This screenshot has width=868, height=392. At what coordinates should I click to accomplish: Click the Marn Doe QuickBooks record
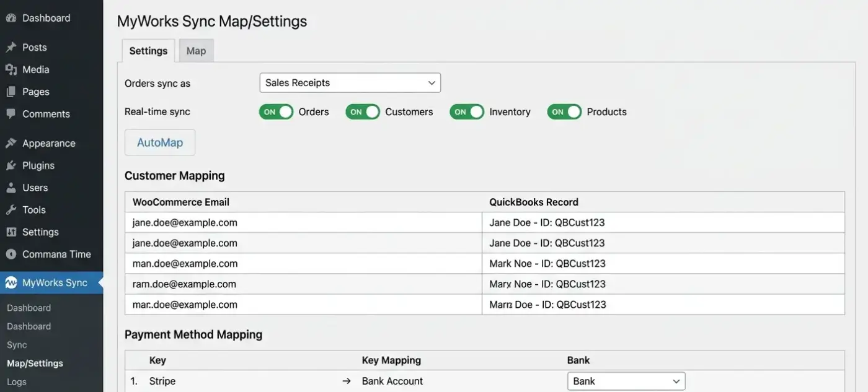tap(663, 305)
